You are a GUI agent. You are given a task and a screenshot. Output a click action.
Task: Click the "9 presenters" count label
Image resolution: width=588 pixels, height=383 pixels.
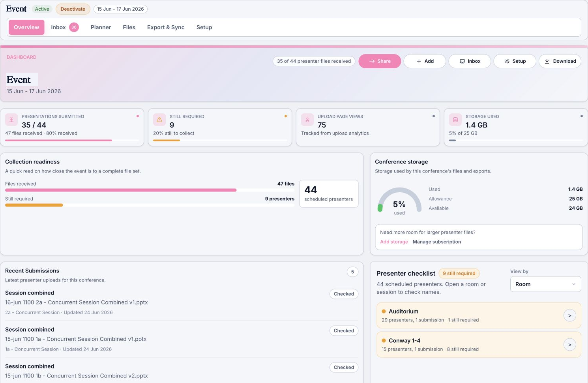(280, 199)
